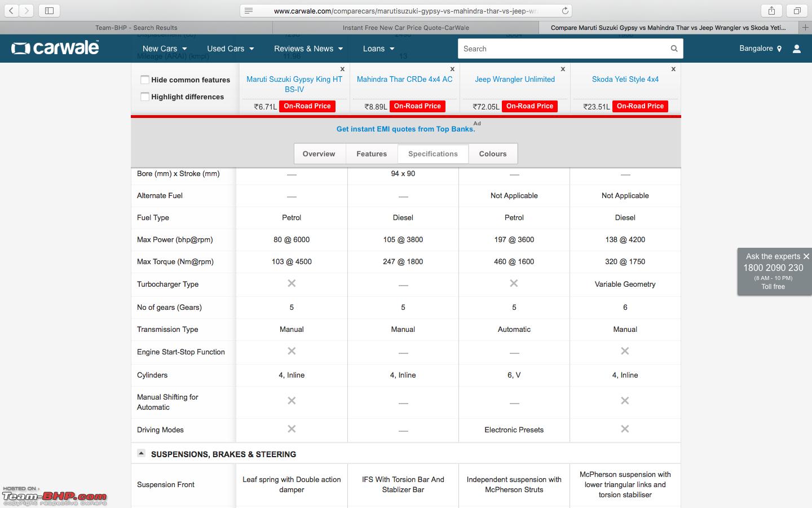Collapse Suspensions, Brakes & Steering section
Image resolution: width=812 pixels, height=508 pixels.
pos(141,453)
